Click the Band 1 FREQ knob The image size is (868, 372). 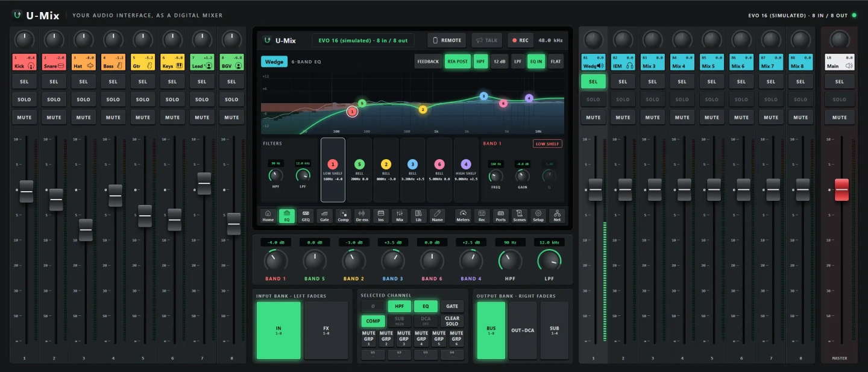pos(496,176)
